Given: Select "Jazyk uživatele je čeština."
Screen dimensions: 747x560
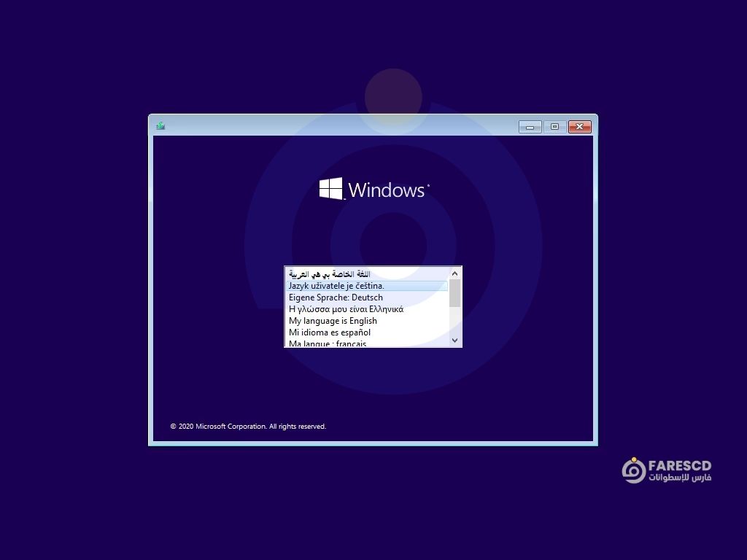Looking at the screenshot, I should click(367, 286).
